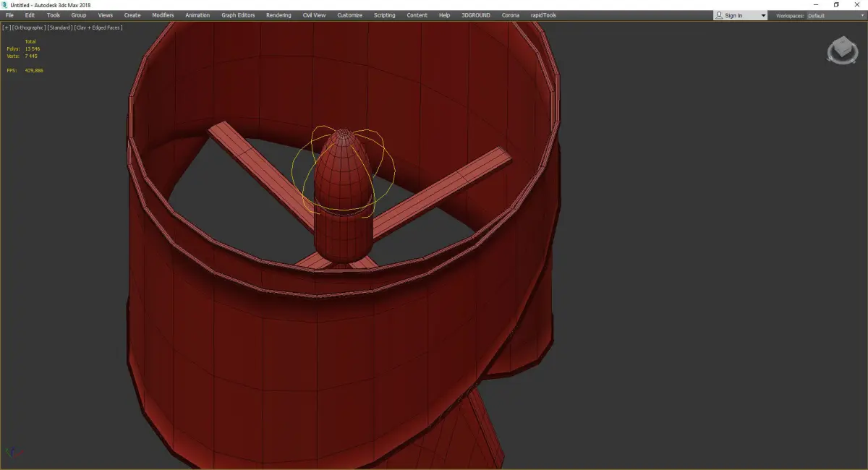868x470 pixels.
Task: Click the 3ds Max application icon in title bar
Action: [x=5, y=4]
